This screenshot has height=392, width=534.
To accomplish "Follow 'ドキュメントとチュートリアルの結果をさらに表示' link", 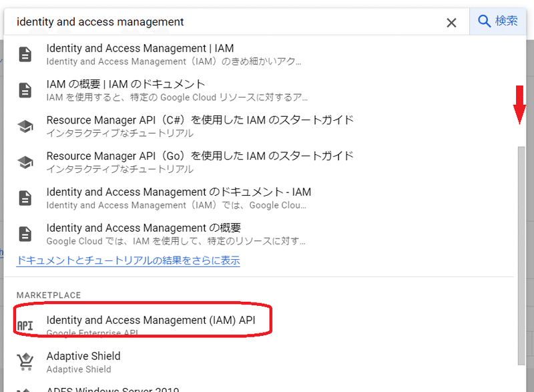I will coord(128,260).
